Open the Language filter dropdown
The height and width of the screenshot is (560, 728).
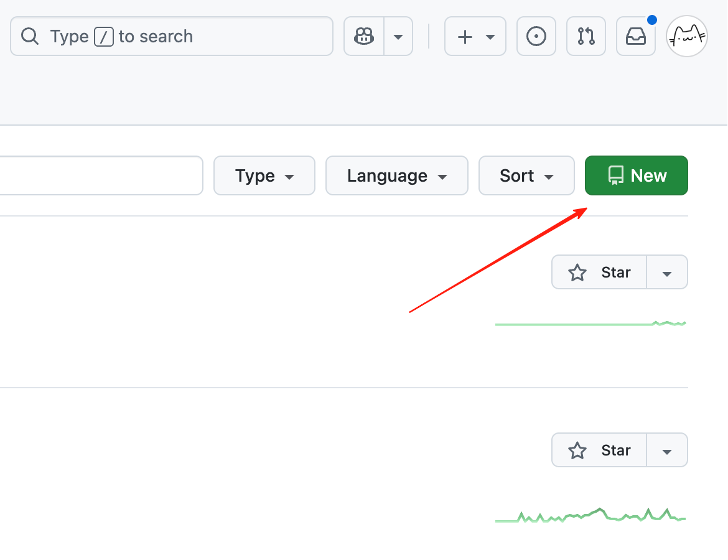[397, 176]
